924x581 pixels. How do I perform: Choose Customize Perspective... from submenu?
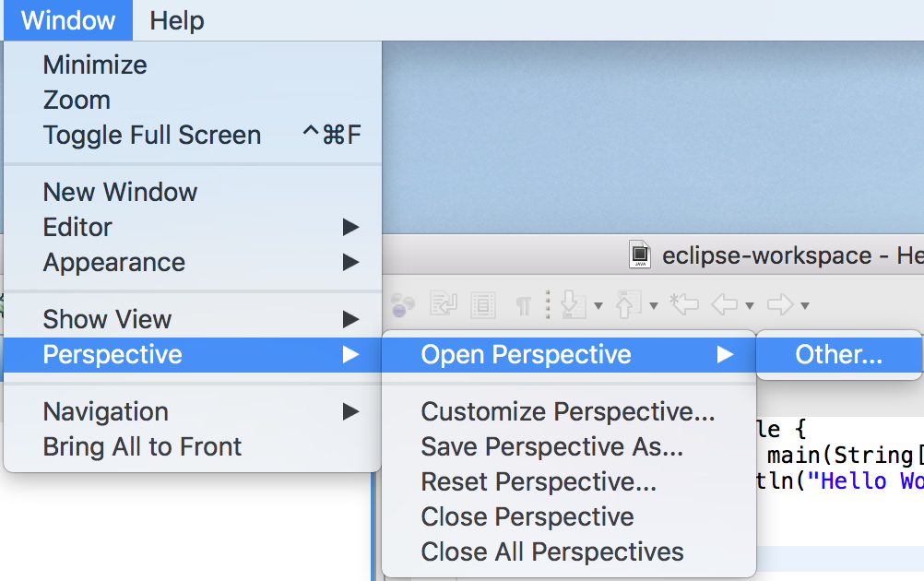(x=569, y=411)
